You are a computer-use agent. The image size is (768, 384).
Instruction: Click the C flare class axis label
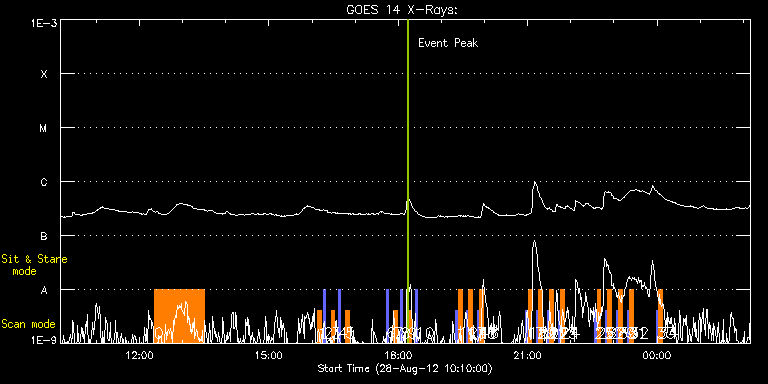coord(44,182)
